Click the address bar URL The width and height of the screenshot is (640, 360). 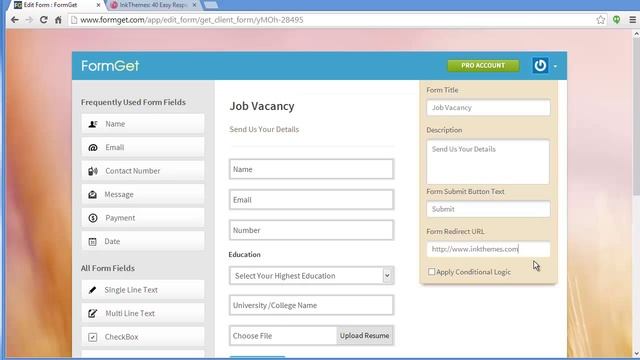pos(192,20)
